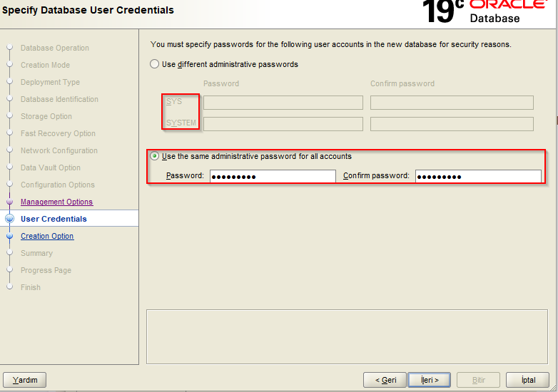
Task: Click the Creation Option step bullet icon
Action: click(9, 236)
